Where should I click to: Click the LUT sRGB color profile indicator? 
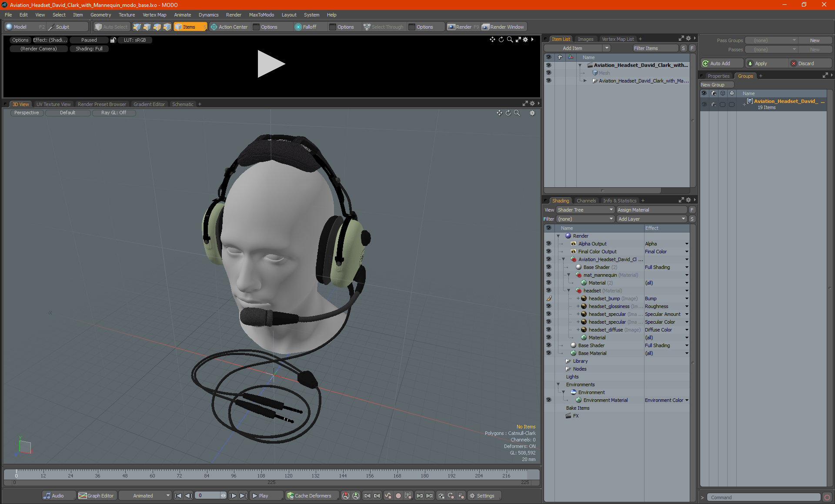click(x=134, y=39)
